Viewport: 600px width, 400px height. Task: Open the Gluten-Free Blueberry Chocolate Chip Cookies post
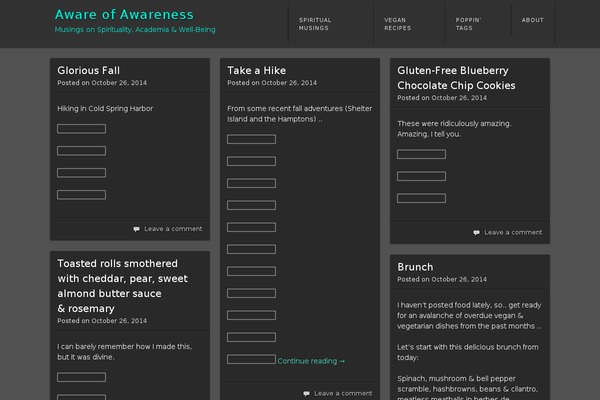click(456, 78)
